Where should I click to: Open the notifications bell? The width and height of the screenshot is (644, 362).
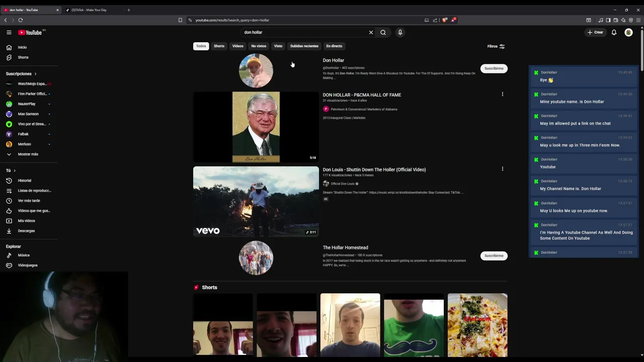(614, 32)
